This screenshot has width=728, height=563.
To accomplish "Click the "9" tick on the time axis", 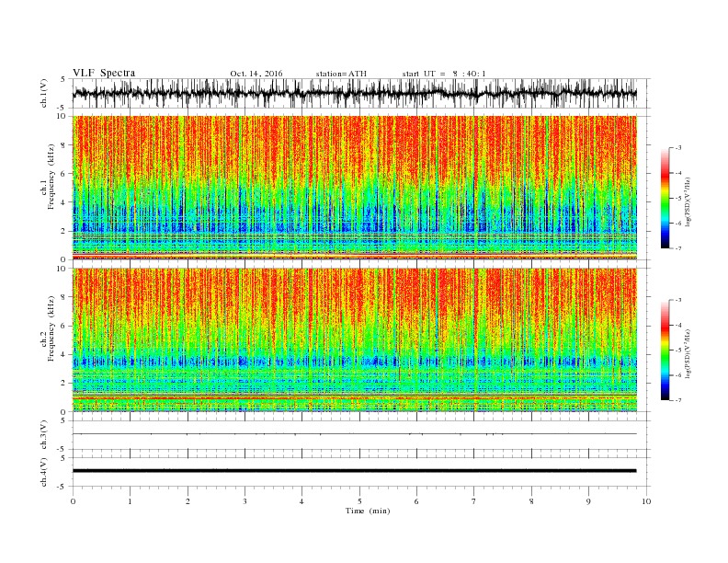I will (588, 501).
